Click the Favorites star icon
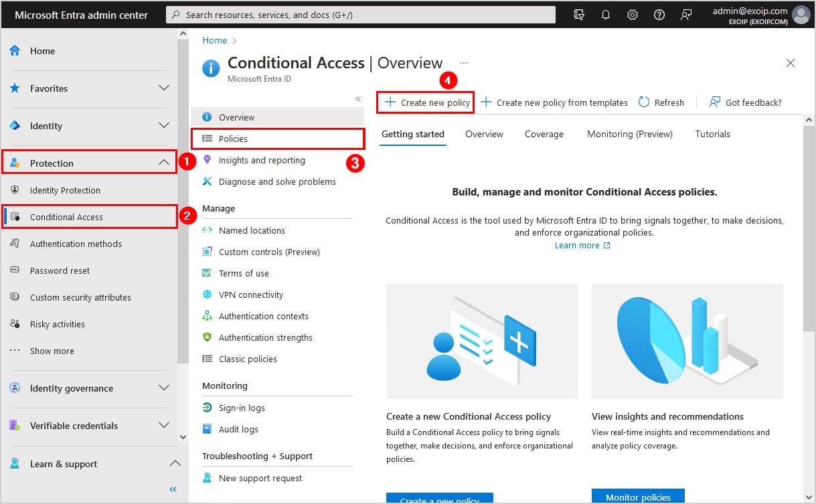Image resolution: width=816 pixels, height=504 pixels. [x=15, y=88]
